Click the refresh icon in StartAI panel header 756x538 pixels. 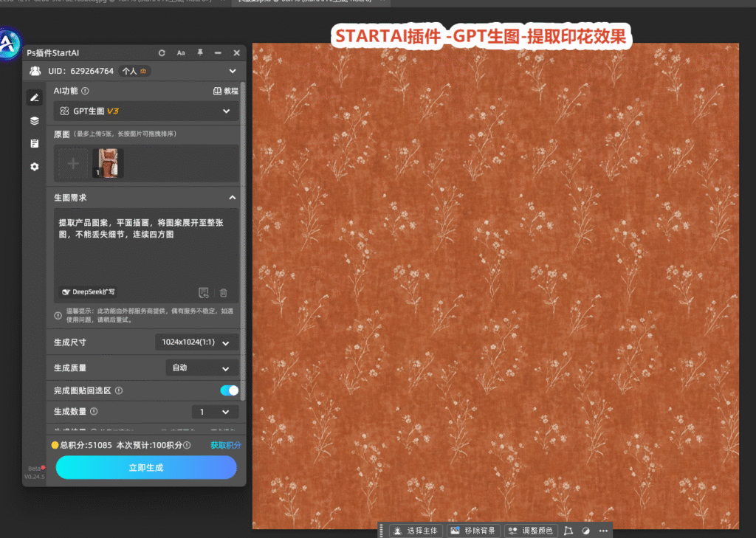pos(162,53)
